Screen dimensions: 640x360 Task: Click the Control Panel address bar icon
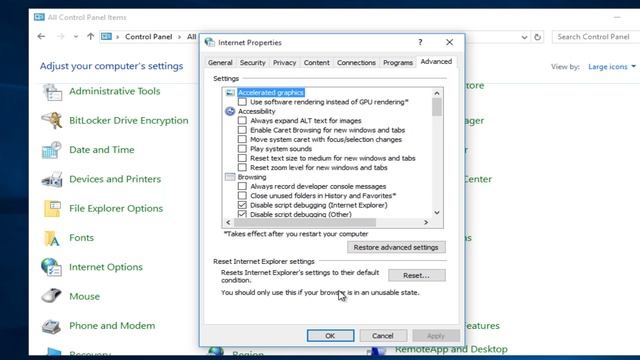pyautogui.click(x=106, y=37)
